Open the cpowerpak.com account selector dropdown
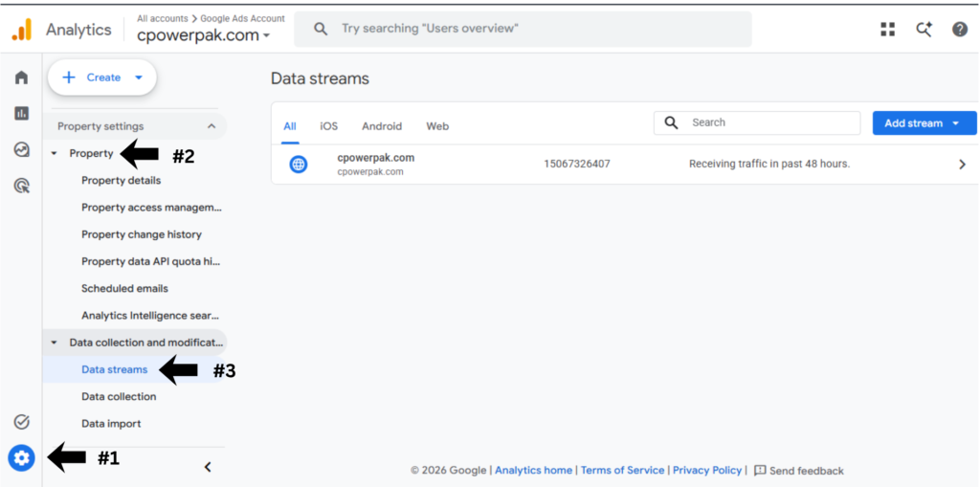This screenshot has width=980, height=487. point(204,35)
